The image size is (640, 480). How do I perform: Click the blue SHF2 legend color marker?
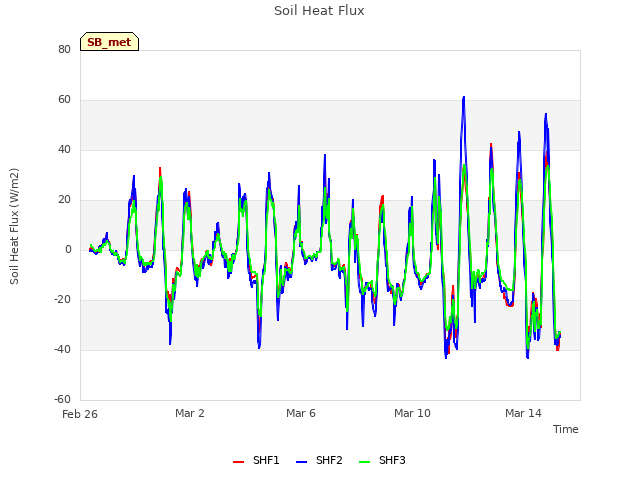click(302, 462)
